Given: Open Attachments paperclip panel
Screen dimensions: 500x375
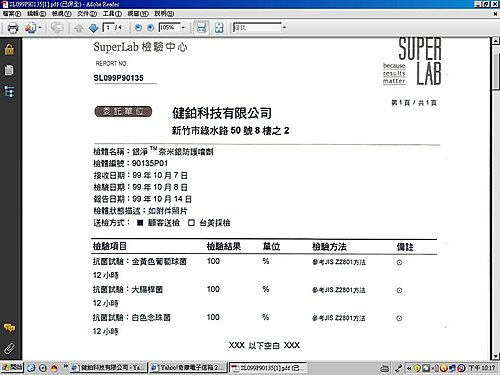Looking at the screenshot, I should (9, 349).
